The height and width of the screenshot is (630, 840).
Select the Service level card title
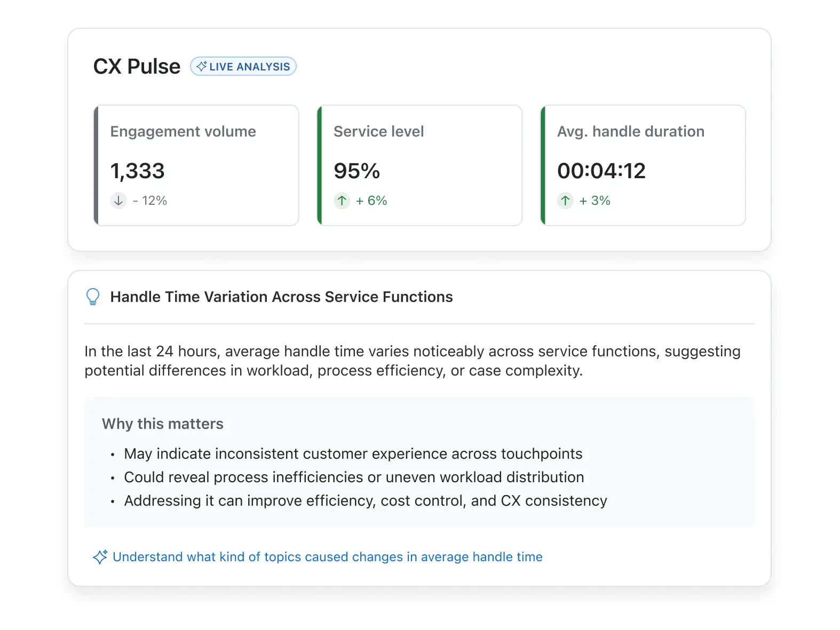click(x=378, y=131)
